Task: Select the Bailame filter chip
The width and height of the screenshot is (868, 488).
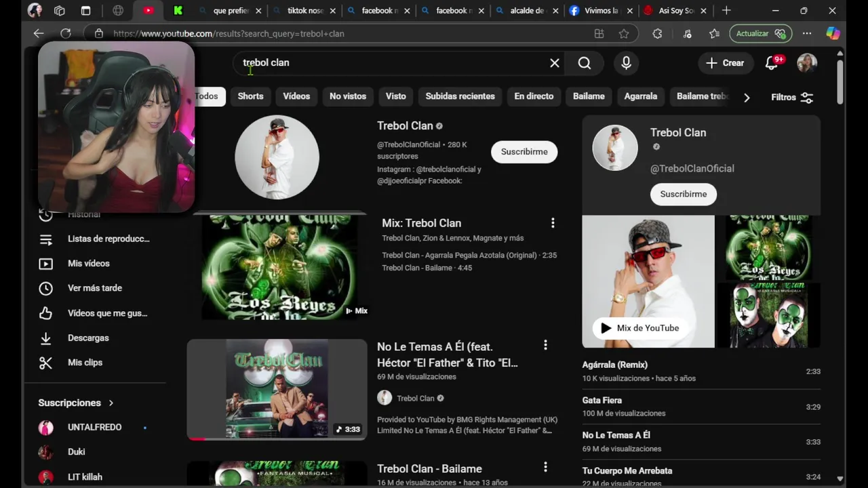Action: pos(589,96)
